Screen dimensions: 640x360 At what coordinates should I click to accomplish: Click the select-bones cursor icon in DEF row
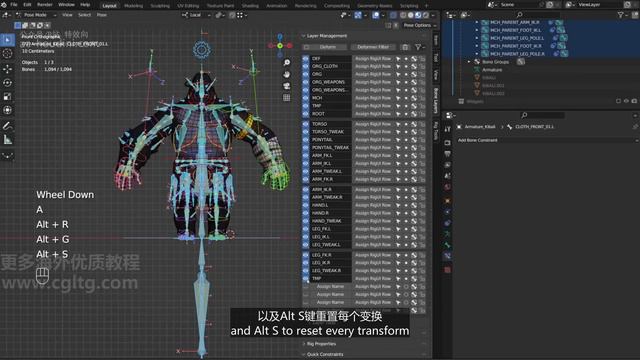pyautogui.click(x=398, y=59)
